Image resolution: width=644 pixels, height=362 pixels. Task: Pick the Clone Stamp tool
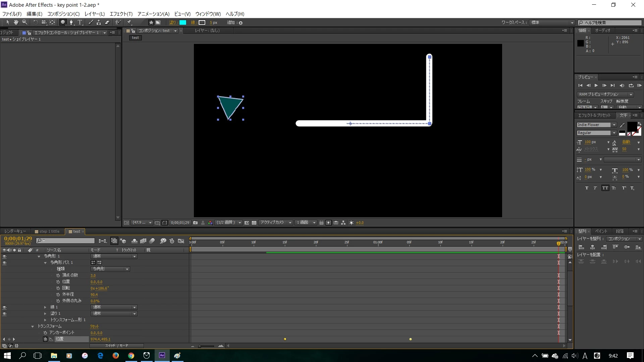tap(99, 22)
